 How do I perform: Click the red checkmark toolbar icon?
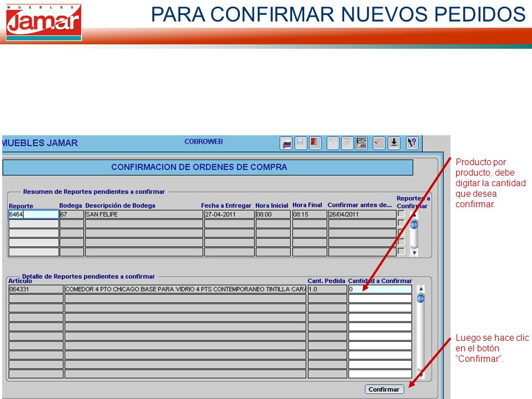378,143
